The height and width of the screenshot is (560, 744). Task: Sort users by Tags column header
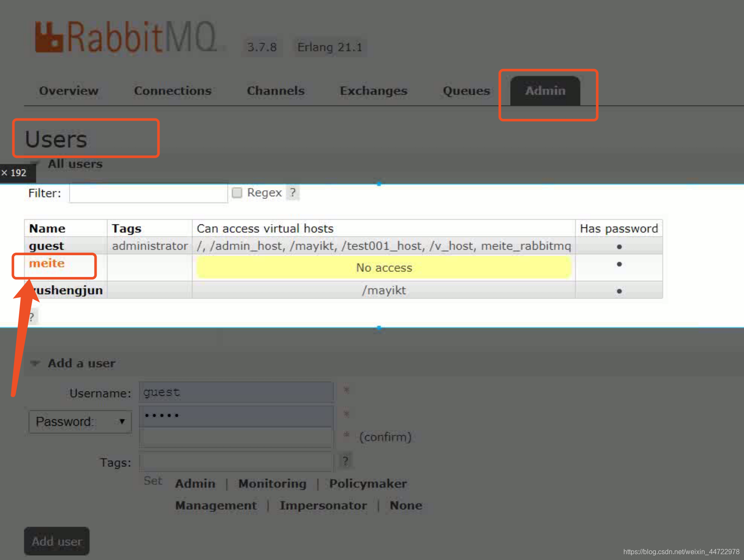pyautogui.click(x=127, y=228)
